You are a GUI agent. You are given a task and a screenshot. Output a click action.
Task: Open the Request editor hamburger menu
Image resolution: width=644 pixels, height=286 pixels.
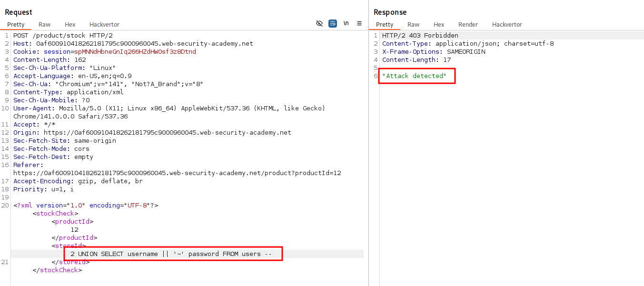[x=359, y=23]
